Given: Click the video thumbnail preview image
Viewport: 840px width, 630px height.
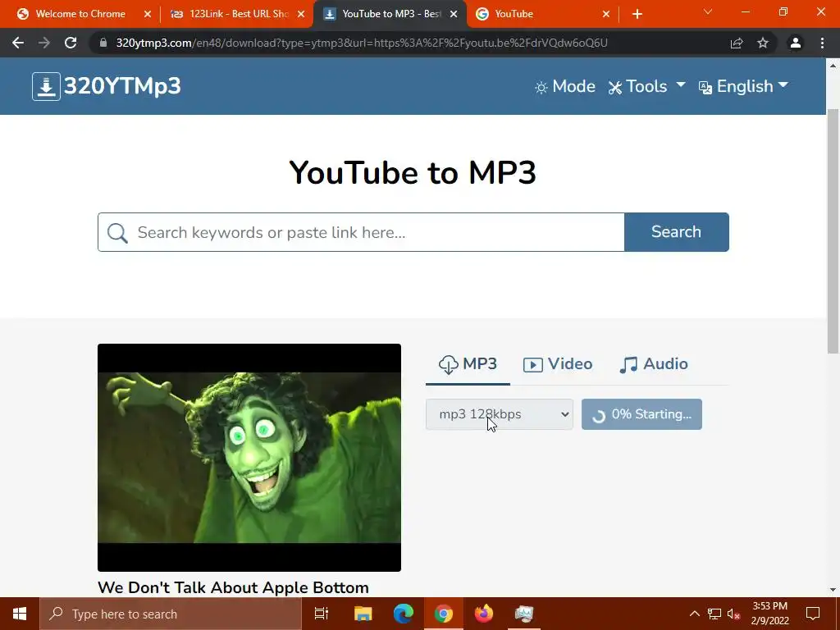Looking at the screenshot, I should coord(249,458).
